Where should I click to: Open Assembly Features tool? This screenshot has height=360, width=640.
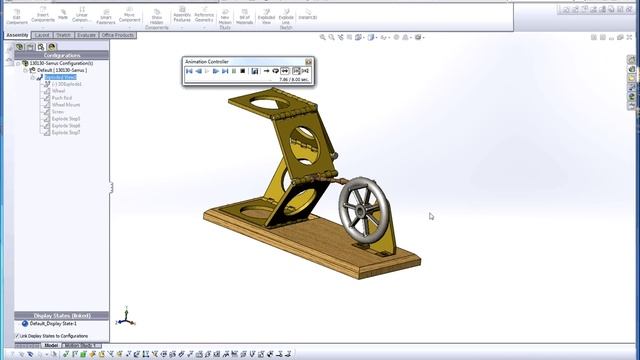(x=182, y=15)
